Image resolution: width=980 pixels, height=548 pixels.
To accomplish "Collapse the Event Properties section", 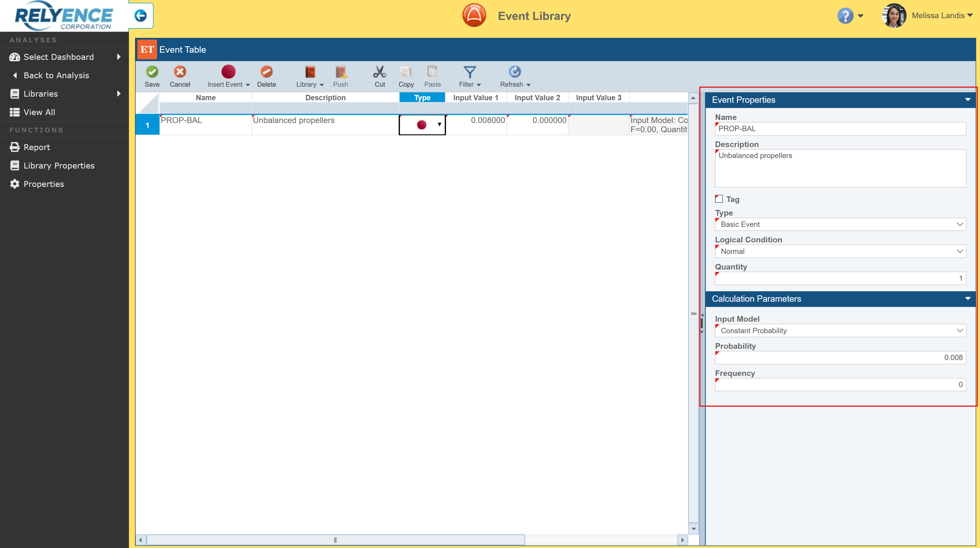I will (967, 100).
